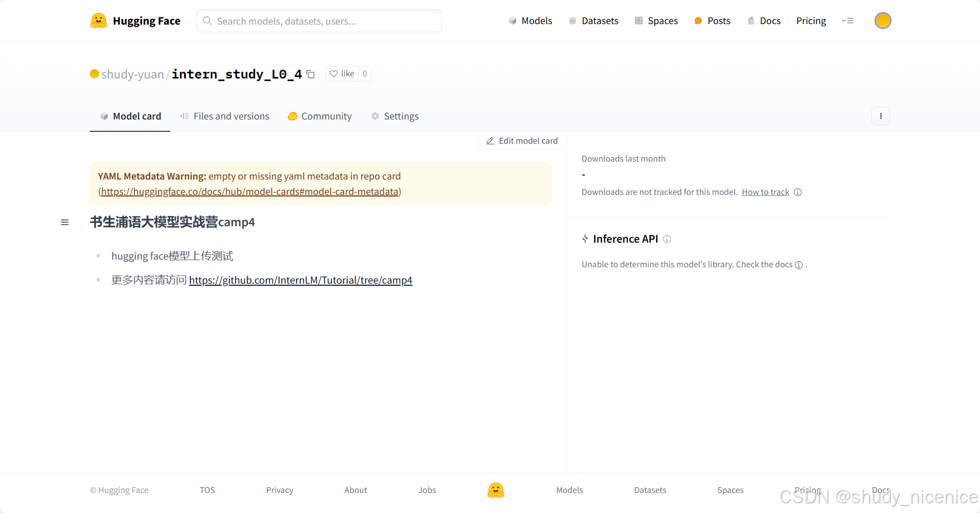Open the InternLM Tutorial camp4 GitHub link
The width and height of the screenshot is (980, 513).
[x=301, y=280]
